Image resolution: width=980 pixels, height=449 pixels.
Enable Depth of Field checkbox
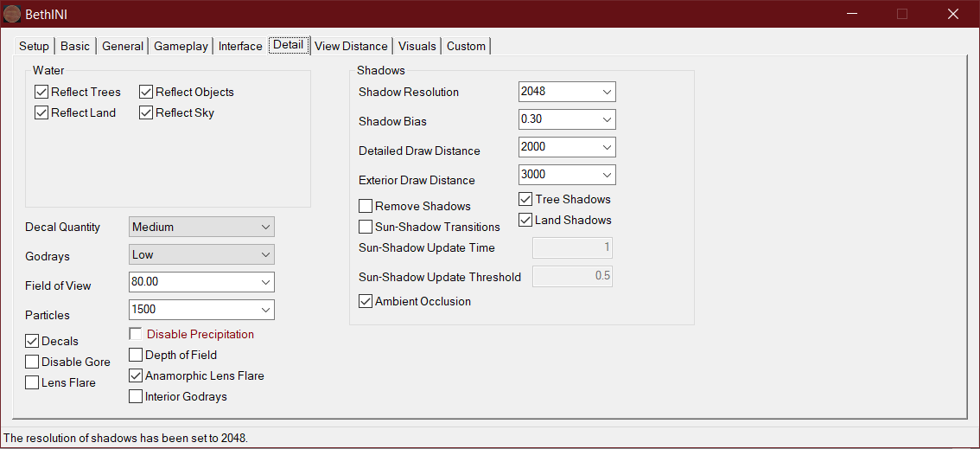[136, 355]
